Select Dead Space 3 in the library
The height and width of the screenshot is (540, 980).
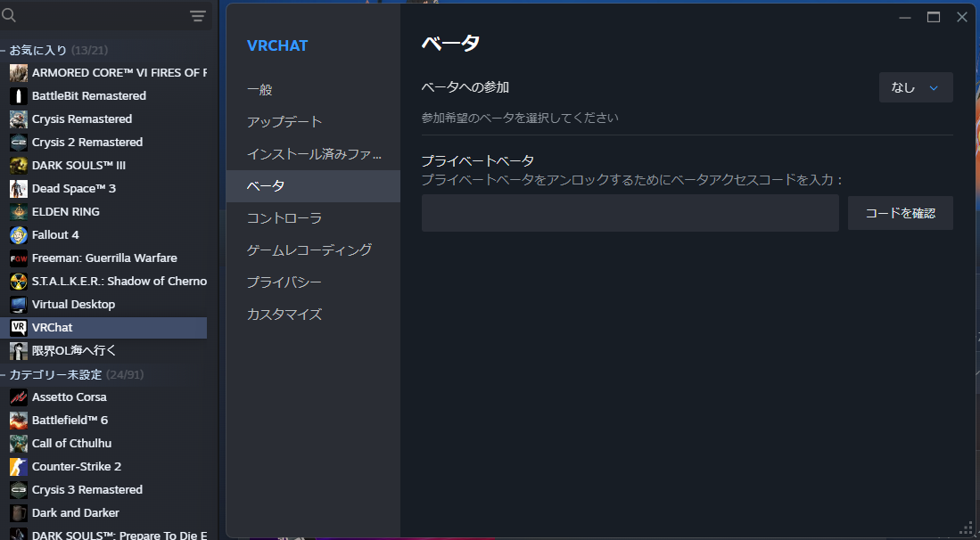[103, 189]
